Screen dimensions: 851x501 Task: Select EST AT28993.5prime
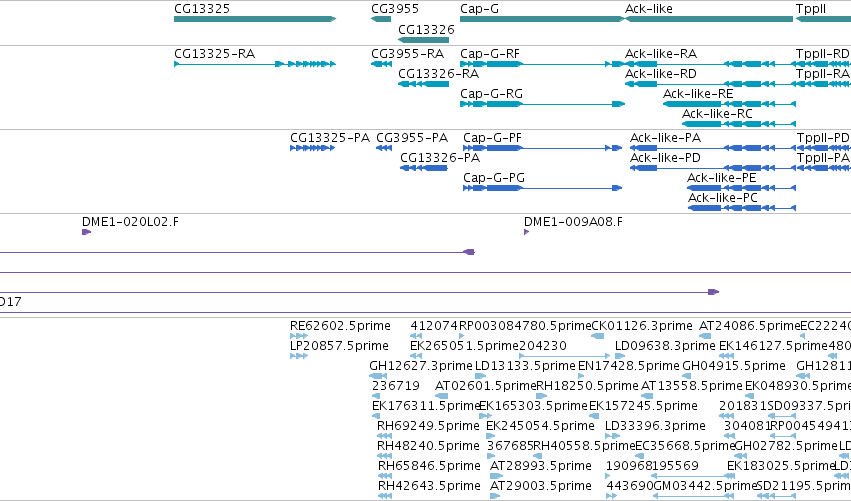point(541,466)
